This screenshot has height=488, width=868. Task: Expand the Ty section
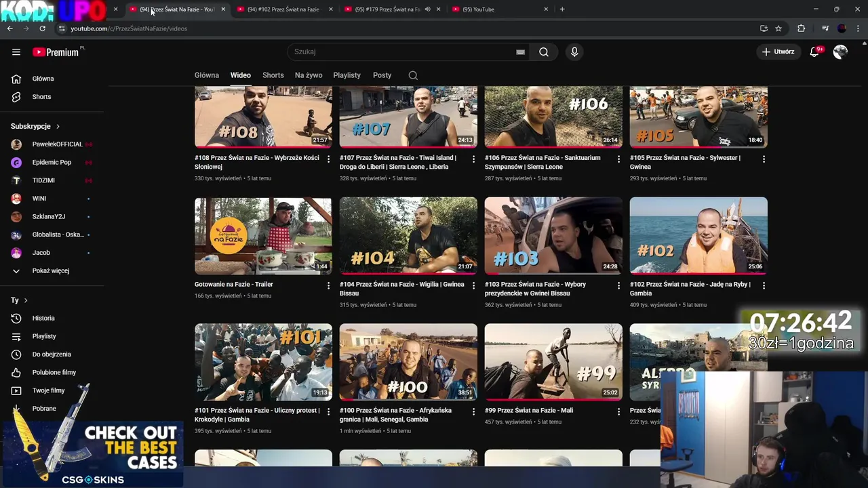coord(19,300)
